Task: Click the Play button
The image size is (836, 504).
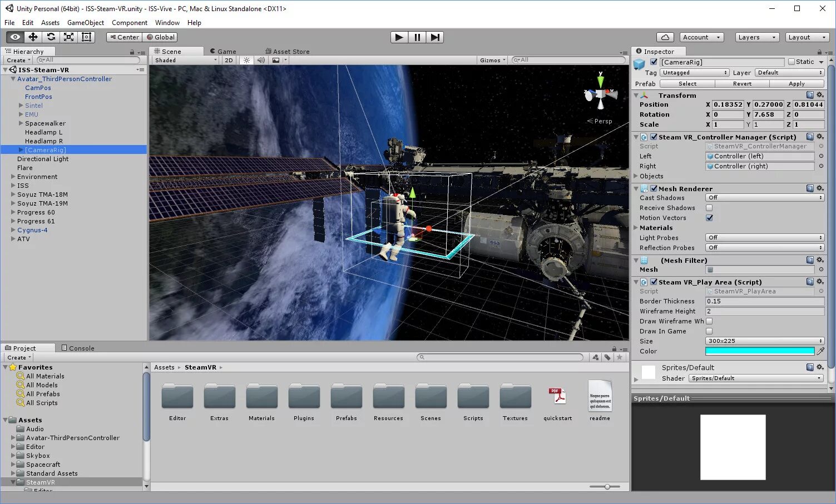Action: [399, 37]
